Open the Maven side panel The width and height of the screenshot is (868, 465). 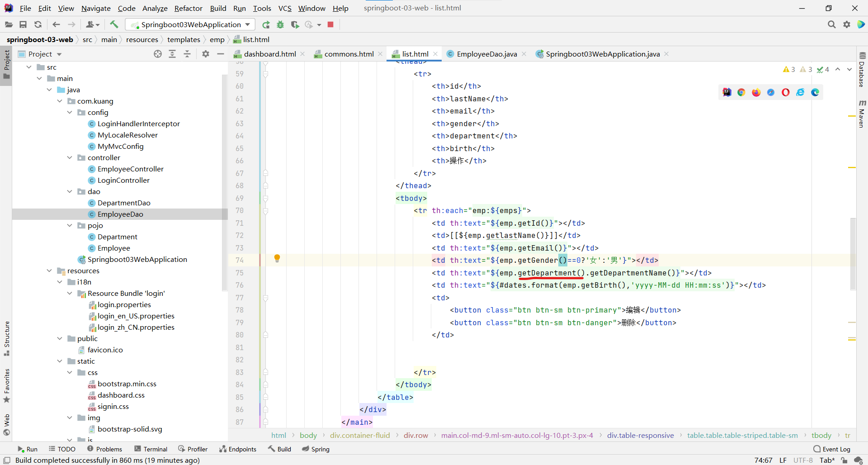862,114
